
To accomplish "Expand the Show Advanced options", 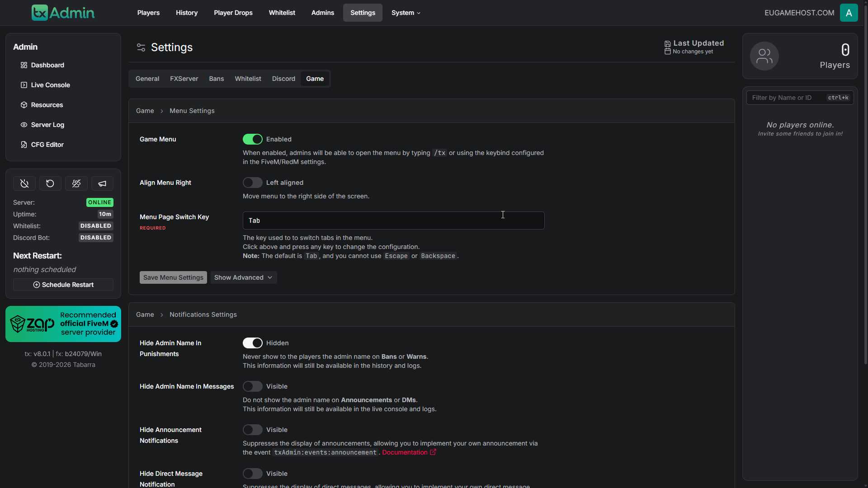I will coord(243,277).
